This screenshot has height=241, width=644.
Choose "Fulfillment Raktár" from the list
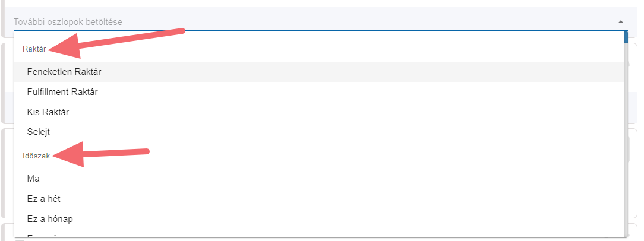click(62, 92)
